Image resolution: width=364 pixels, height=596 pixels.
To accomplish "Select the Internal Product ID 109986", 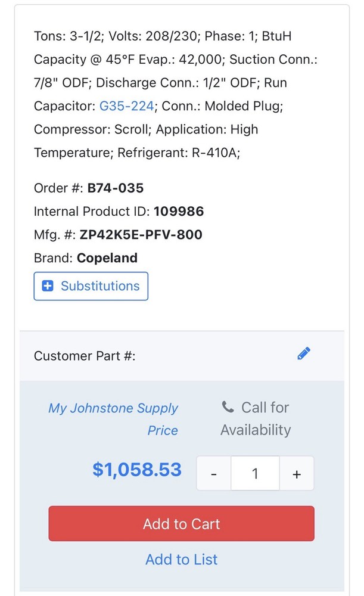I will [179, 212].
